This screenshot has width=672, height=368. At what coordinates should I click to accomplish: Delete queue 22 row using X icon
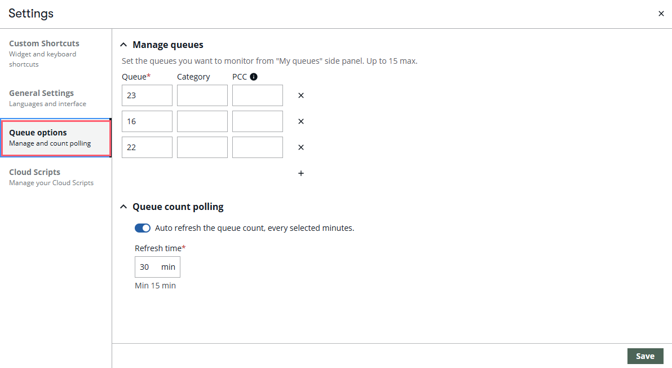[301, 147]
